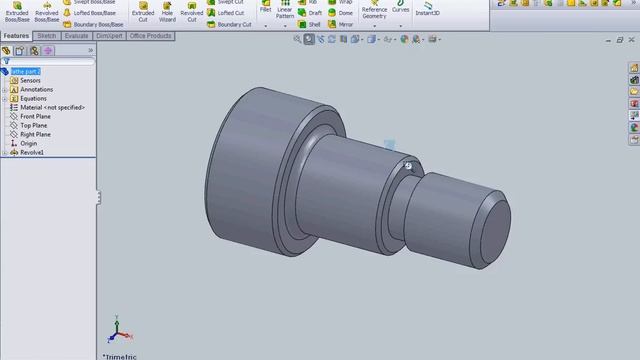Apply the Shell feature
Screen dimensions: 640x360
(x=309, y=24)
